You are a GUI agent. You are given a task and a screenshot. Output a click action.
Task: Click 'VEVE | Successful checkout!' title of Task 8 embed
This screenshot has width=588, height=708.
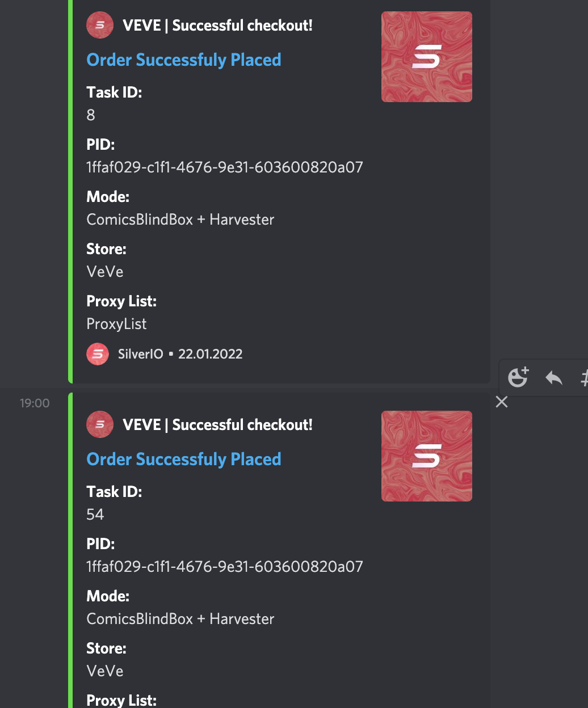point(217,26)
